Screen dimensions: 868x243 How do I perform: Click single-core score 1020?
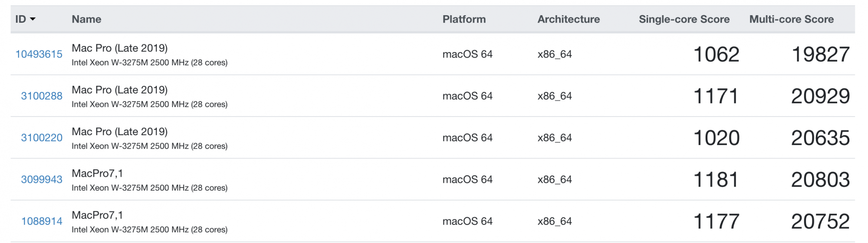(x=716, y=138)
